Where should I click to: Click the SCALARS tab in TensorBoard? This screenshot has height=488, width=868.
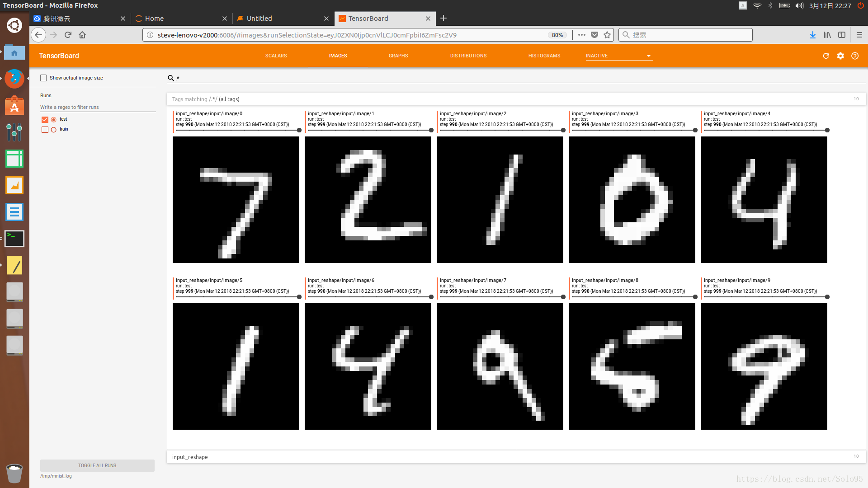coord(276,56)
